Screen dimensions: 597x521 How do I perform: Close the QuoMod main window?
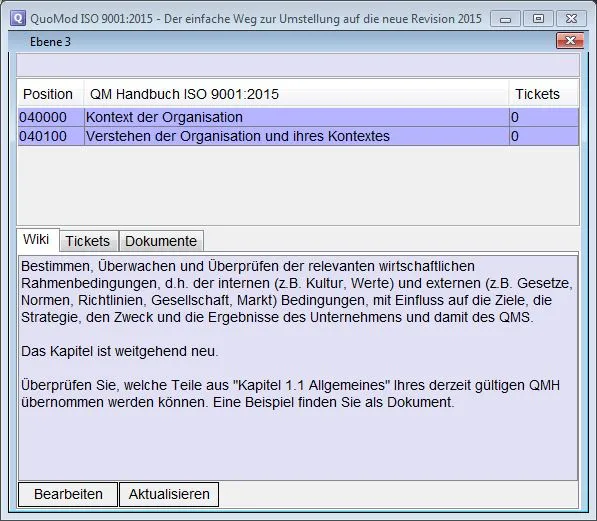(x=571, y=19)
